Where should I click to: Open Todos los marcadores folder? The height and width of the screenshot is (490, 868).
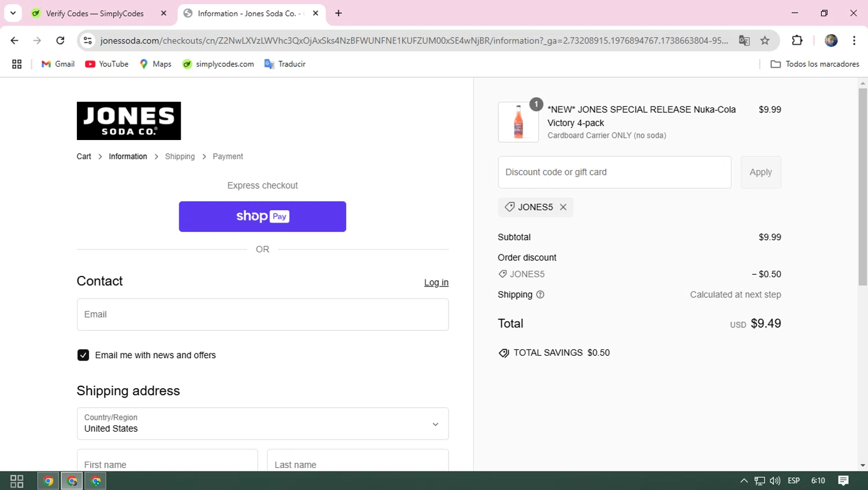click(x=815, y=64)
